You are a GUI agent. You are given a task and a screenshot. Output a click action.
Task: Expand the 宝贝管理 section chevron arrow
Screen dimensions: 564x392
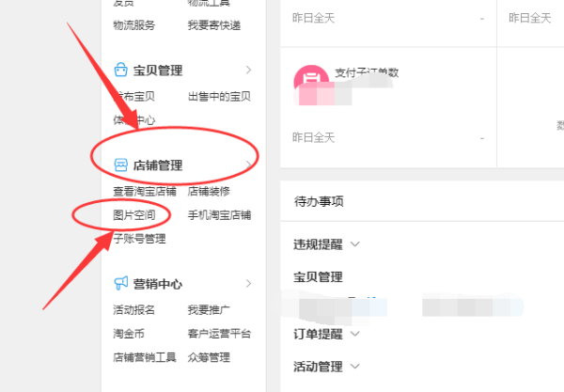(x=248, y=70)
